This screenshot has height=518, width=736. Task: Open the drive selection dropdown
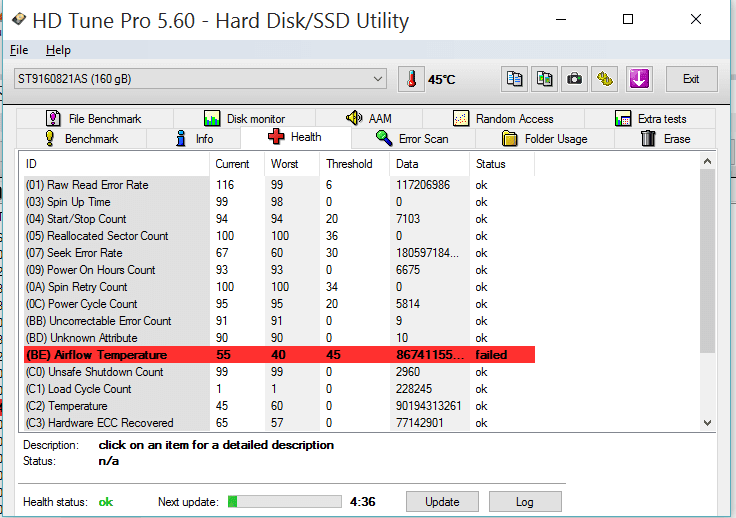click(200, 79)
